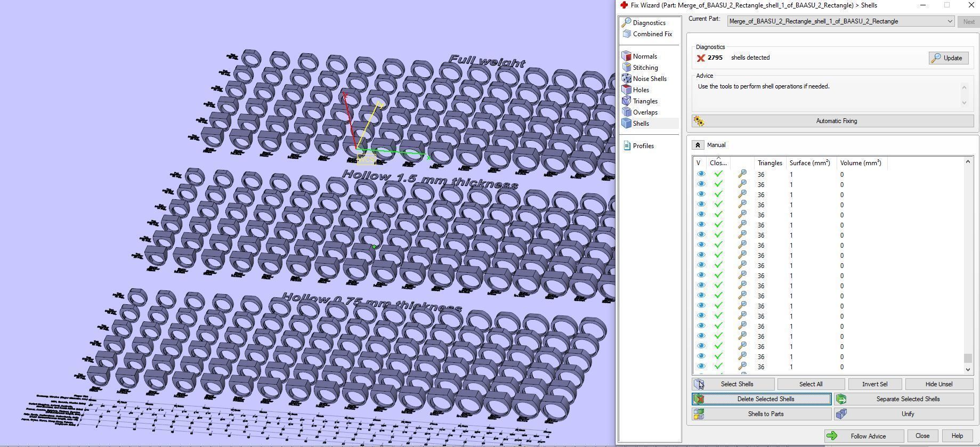Collapse the Manual section chevron
The height and width of the screenshot is (447, 980).
click(698, 145)
